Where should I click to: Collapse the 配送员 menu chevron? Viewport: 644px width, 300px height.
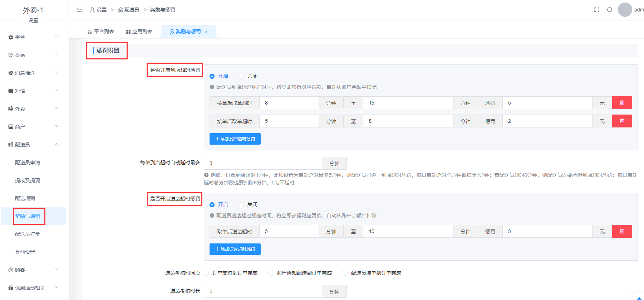point(56,144)
